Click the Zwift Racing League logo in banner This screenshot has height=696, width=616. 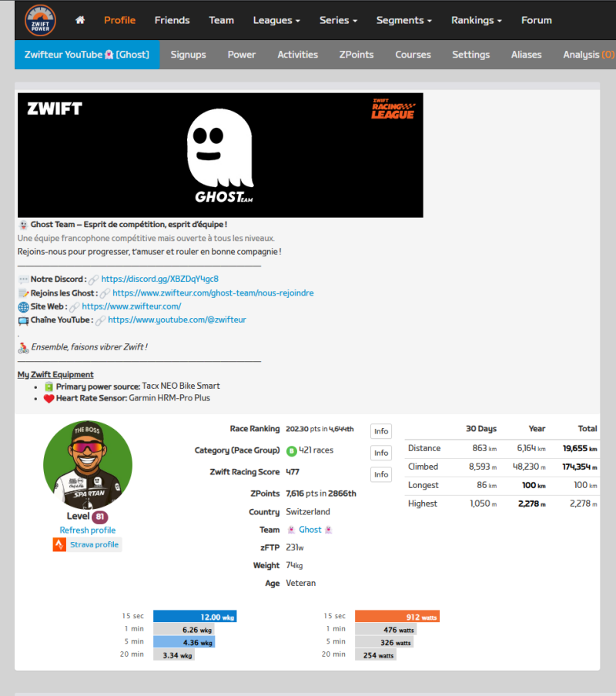click(x=393, y=109)
